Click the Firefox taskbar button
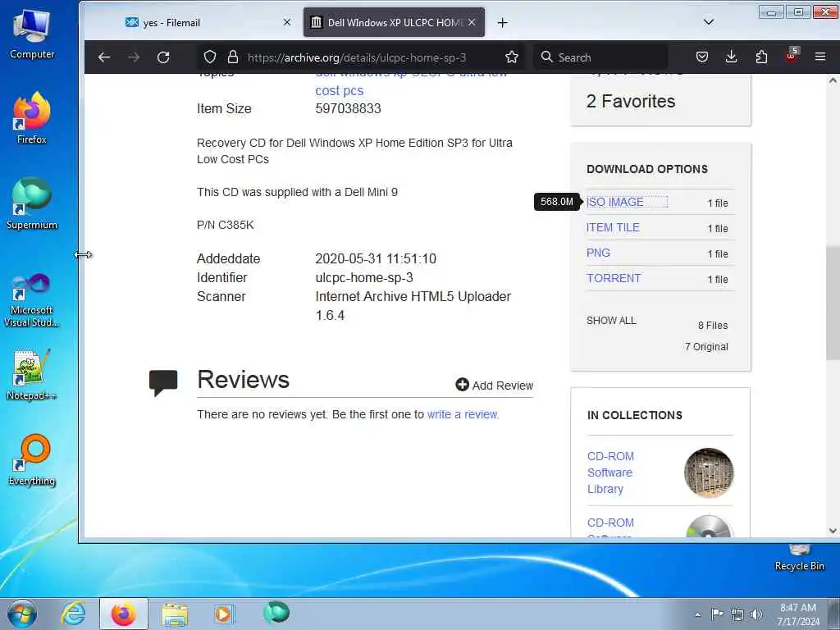Viewport: 840px width, 630px height. point(124,614)
